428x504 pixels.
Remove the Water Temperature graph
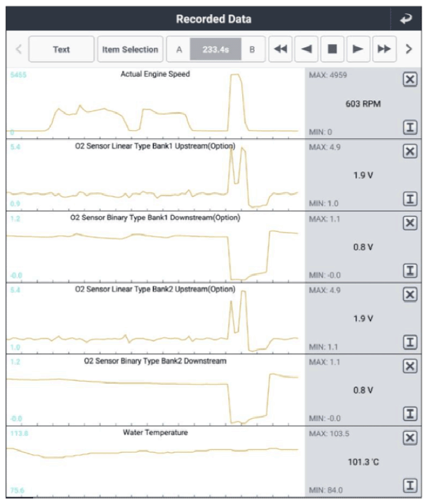[410, 438]
